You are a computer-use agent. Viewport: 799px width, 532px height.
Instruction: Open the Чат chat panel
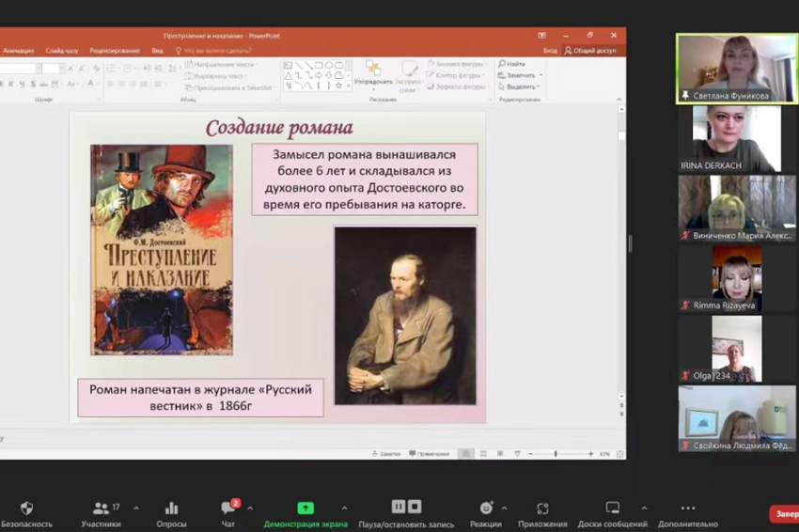tap(228, 509)
